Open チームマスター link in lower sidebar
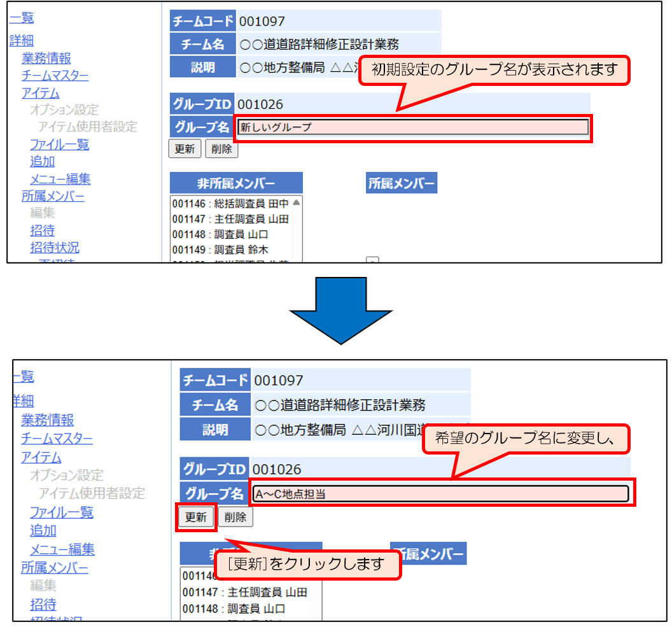Viewport: 672px width, 629px height. click(x=57, y=439)
